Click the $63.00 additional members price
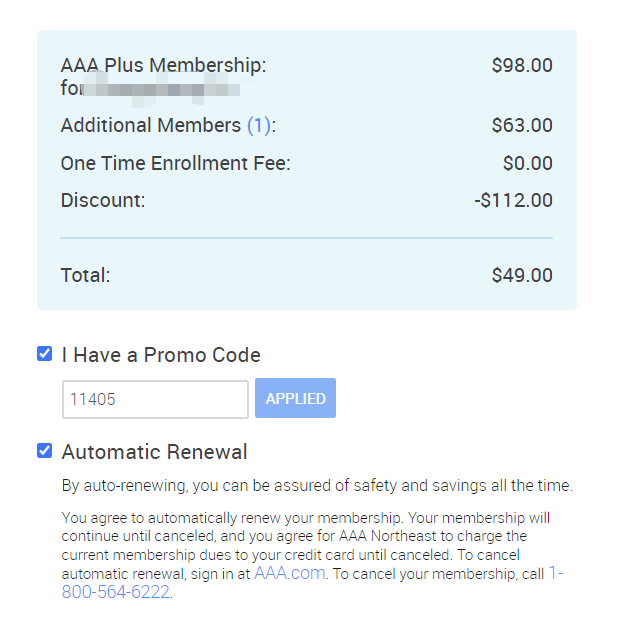This screenshot has width=638, height=637. [x=522, y=126]
